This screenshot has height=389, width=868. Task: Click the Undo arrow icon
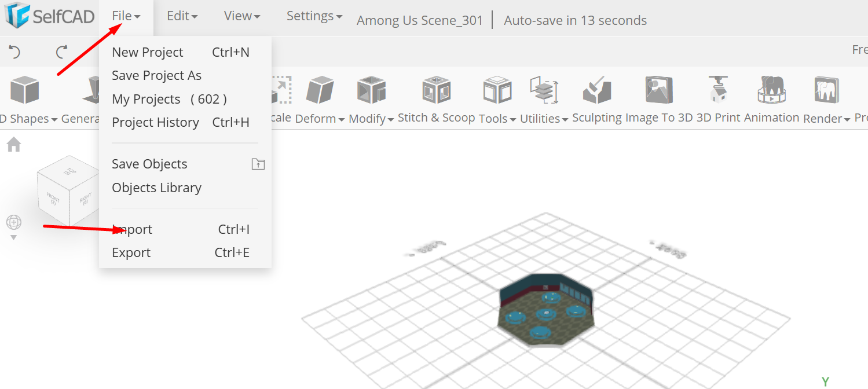[x=14, y=52]
